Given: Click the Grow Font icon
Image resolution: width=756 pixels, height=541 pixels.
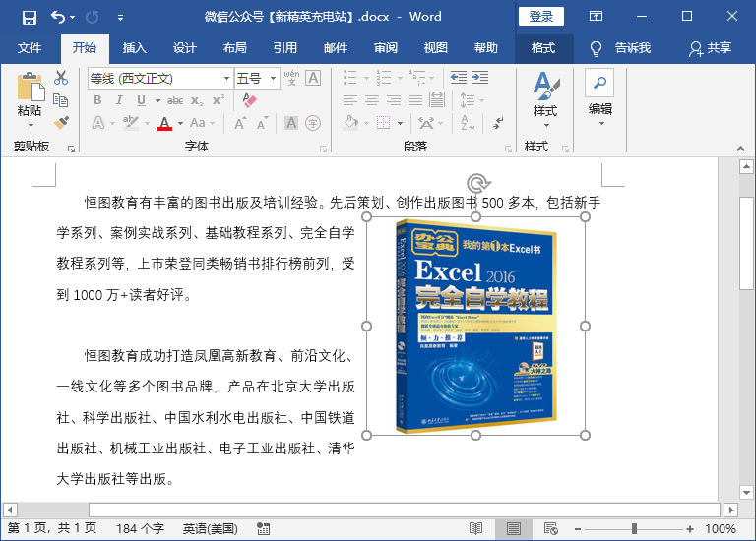Looking at the screenshot, I should pyautogui.click(x=240, y=123).
